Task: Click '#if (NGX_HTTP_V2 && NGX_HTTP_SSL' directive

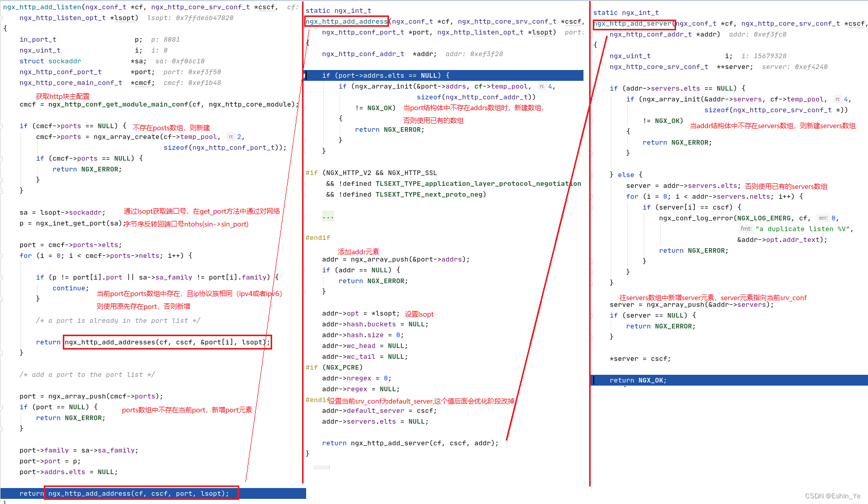Action: tap(371, 173)
